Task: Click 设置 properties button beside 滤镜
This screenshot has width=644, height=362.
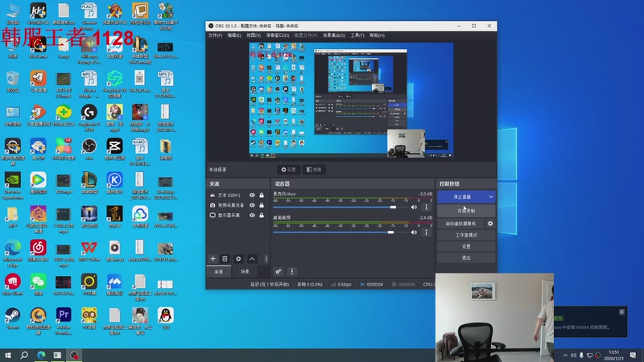Action: click(288, 170)
